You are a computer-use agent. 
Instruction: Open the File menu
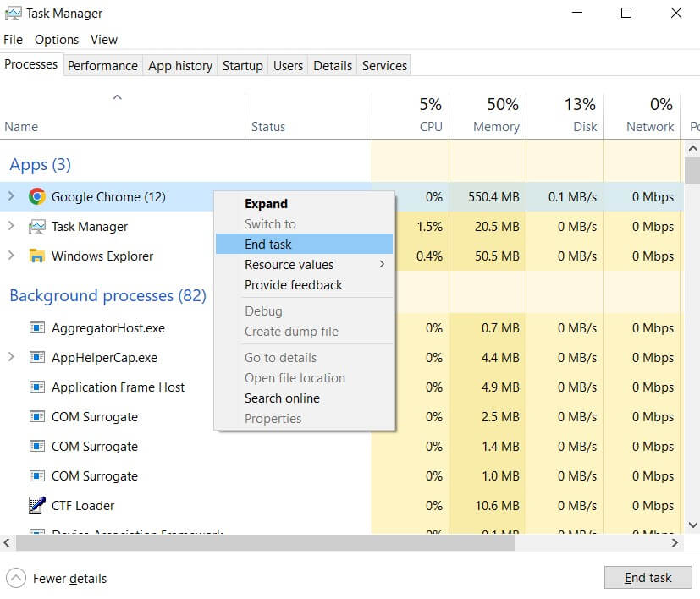click(13, 40)
